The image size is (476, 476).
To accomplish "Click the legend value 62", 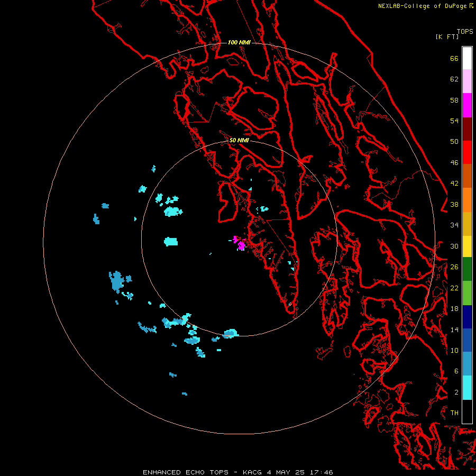I will coord(454,79).
